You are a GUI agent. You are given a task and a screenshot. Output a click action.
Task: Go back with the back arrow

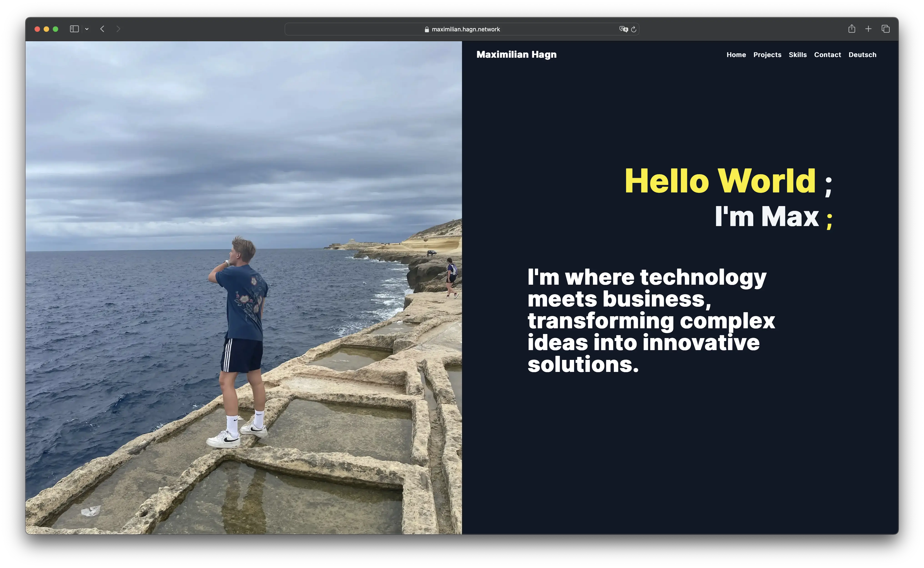pyautogui.click(x=102, y=29)
